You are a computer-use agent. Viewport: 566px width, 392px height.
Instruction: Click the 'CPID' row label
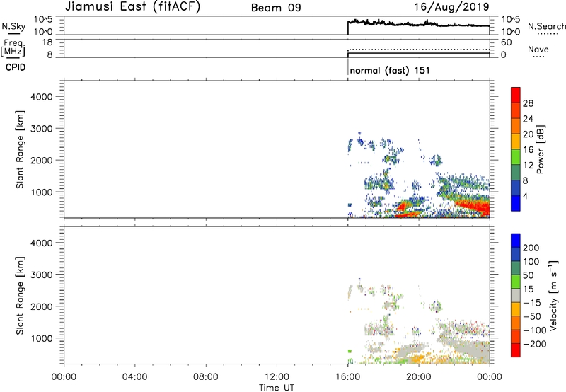click(x=16, y=67)
